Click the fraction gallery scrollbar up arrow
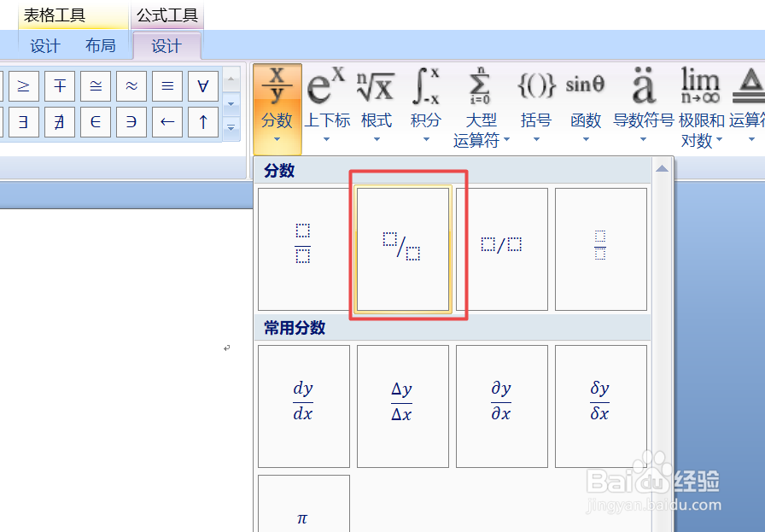The height and width of the screenshot is (532, 765). pyautogui.click(x=663, y=167)
